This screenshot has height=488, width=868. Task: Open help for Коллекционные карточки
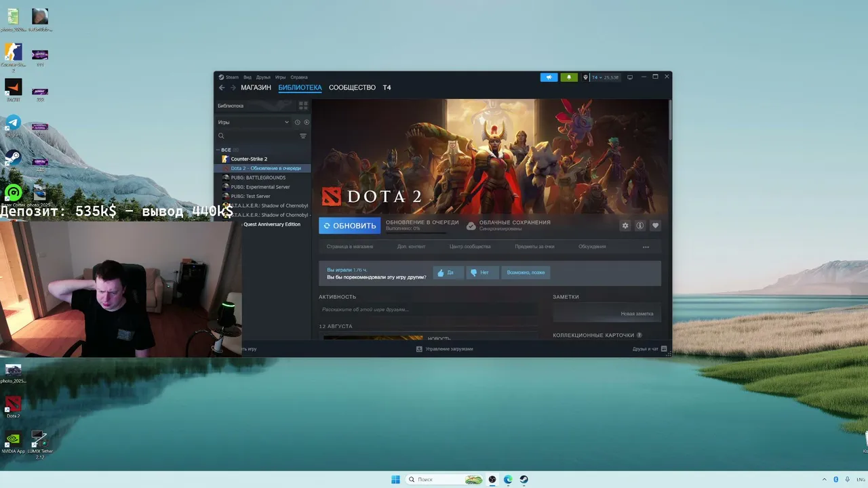coord(639,335)
